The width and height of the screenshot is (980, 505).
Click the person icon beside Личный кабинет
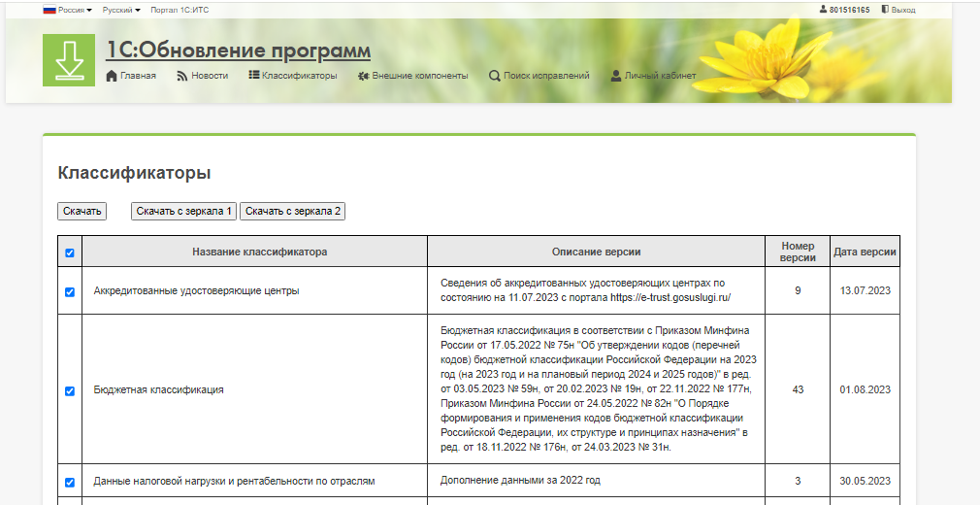[x=615, y=76]
